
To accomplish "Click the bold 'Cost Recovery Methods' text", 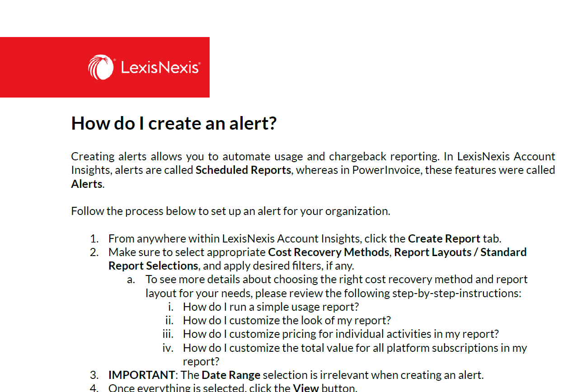I will pyautogui.click(x=328, y=252).
